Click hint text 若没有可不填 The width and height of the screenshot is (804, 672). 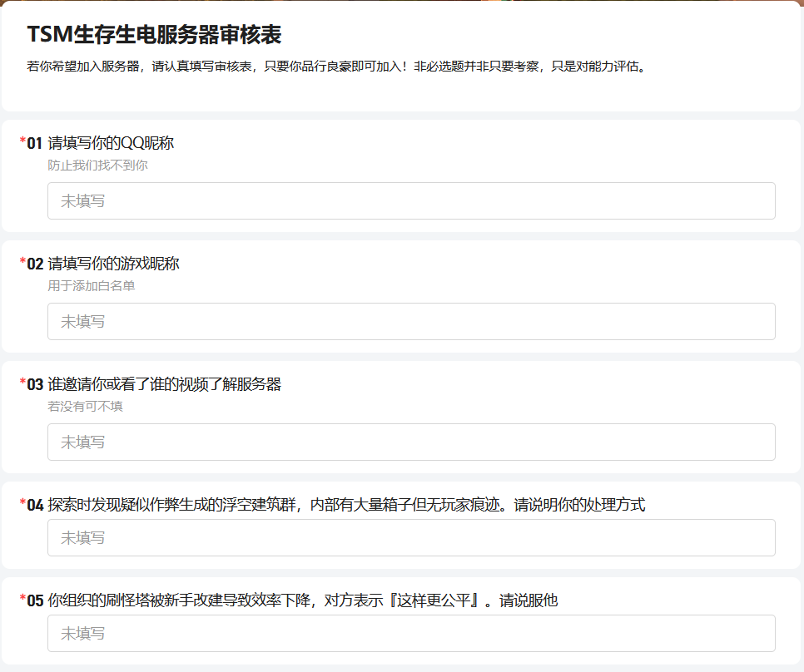click(x=85, y=406)
